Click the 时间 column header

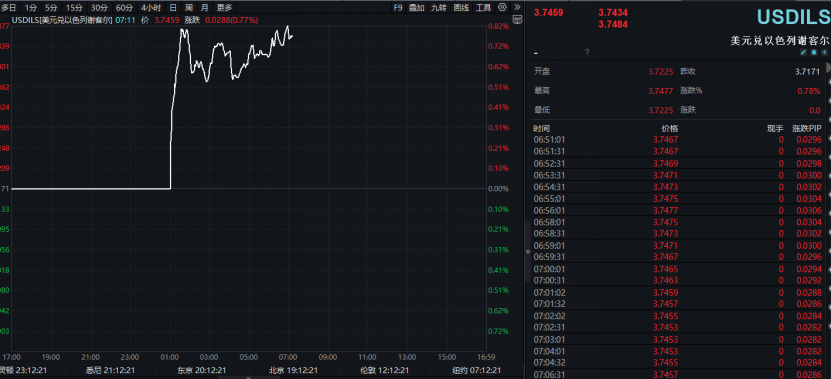(542, 128)
